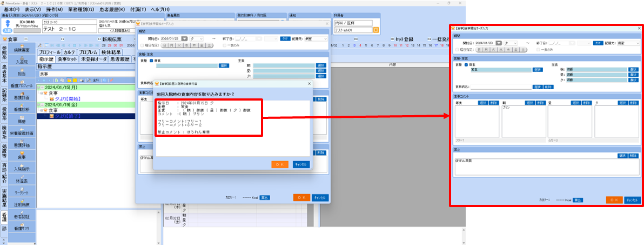Collapse the 2024/01/15(月) tree node

(39, 88)
